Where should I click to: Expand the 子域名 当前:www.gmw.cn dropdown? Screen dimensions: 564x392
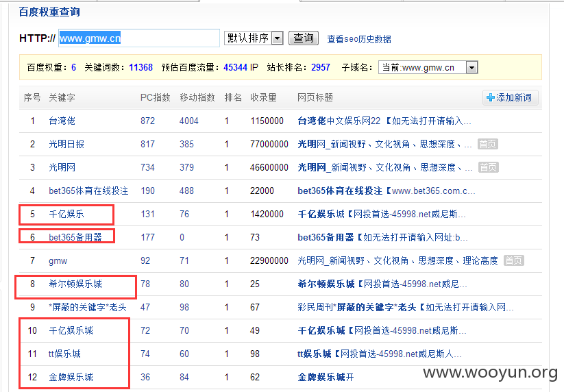point(428,67)
